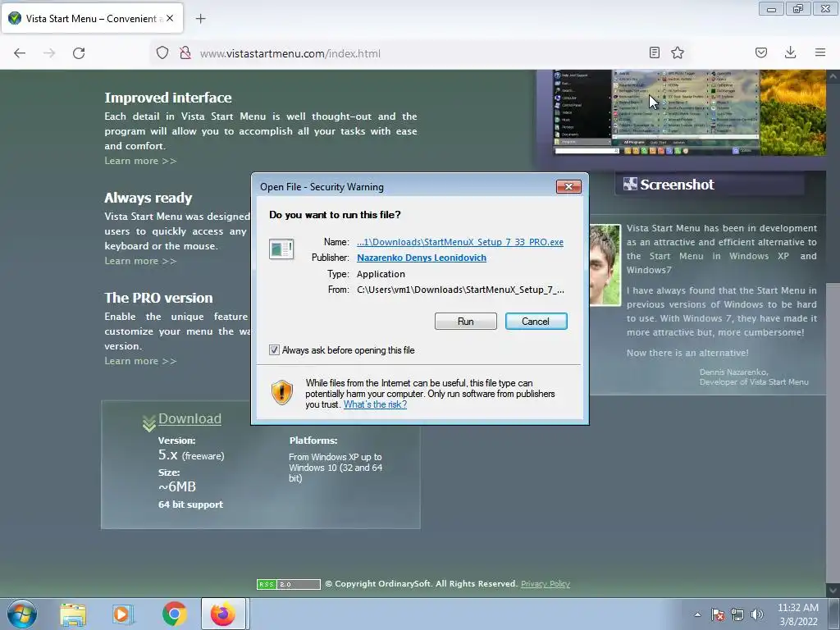Screen dimensions: 840x630
Task: Click the page scrollbar down arrow
Action: coord(833,591)
